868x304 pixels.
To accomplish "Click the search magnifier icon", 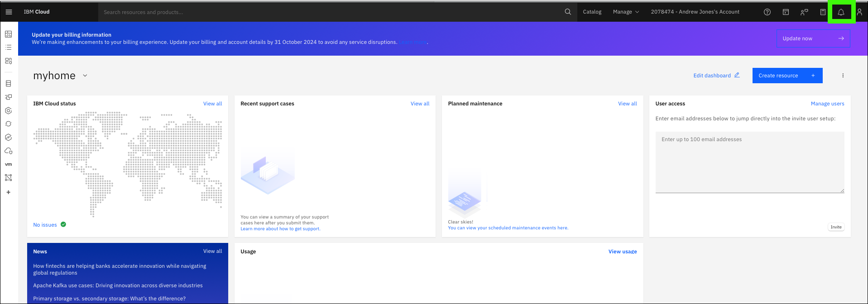I will click(x=568, y=12).
